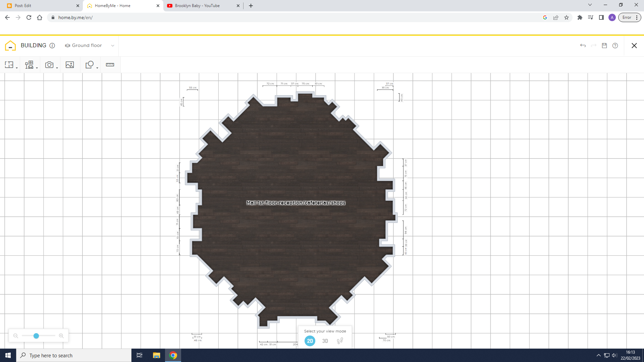Open the Windows Start menu
Image resolution: width=644 pixels, height=362 pixels.
tap(8, 355)
